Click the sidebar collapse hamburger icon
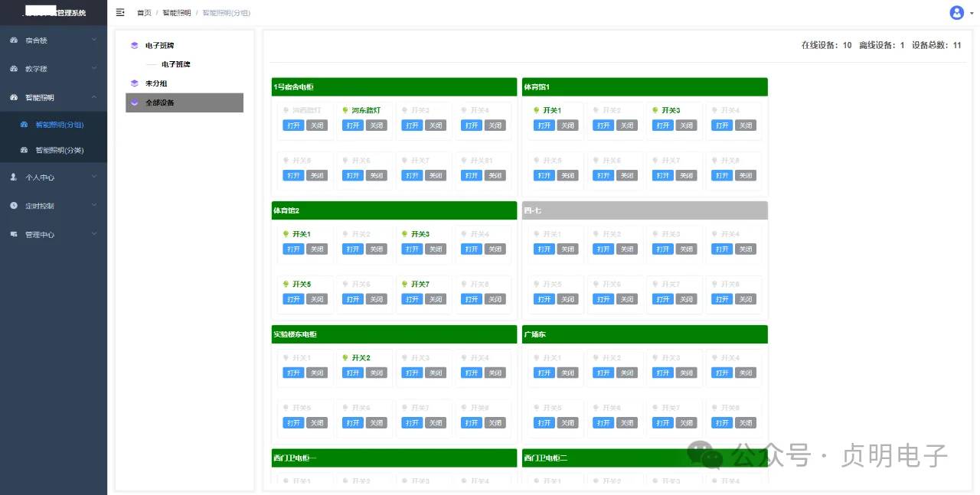This screenshot has height=495, width=980. pos(120,12)
